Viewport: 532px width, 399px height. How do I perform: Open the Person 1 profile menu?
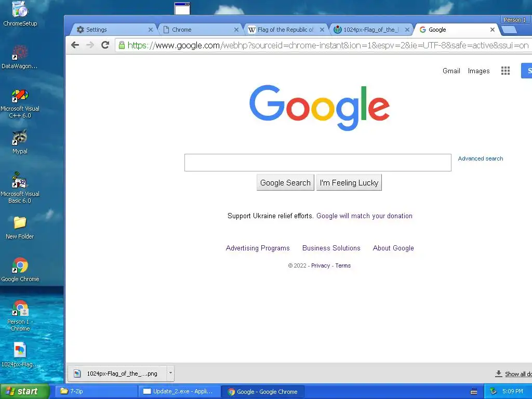pyautogui.click(x=514, y=20)
